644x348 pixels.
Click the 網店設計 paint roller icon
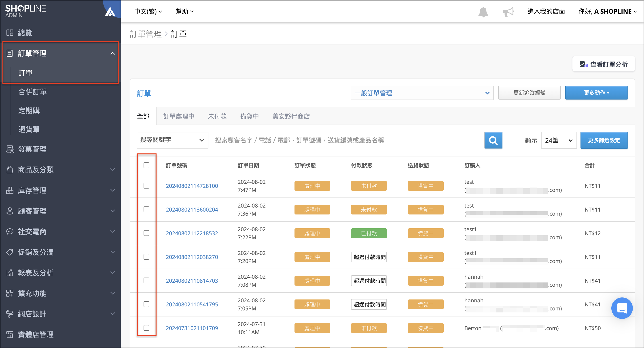[10, 314]
